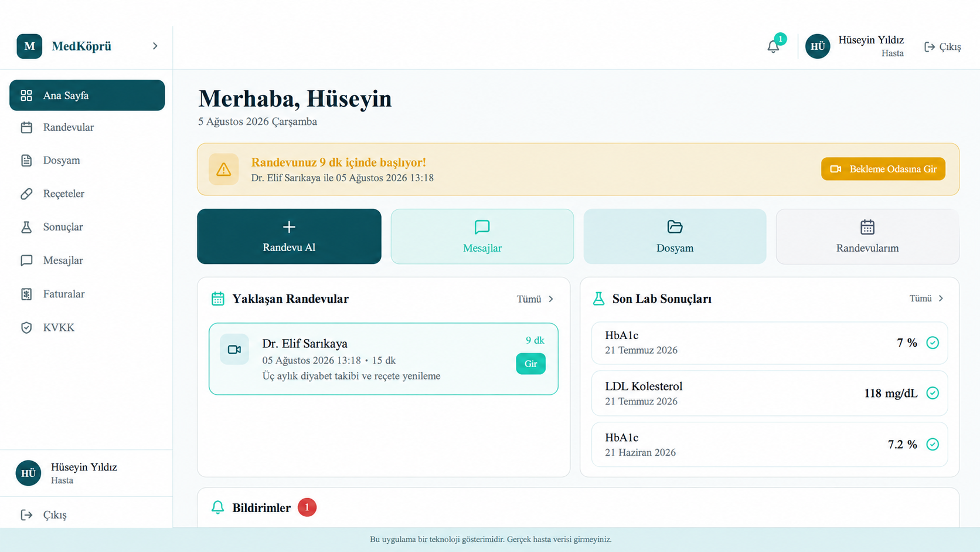980x552 pixels.
Task: Click Bekleme Odasına Gir button
Action: pos(883,169)
